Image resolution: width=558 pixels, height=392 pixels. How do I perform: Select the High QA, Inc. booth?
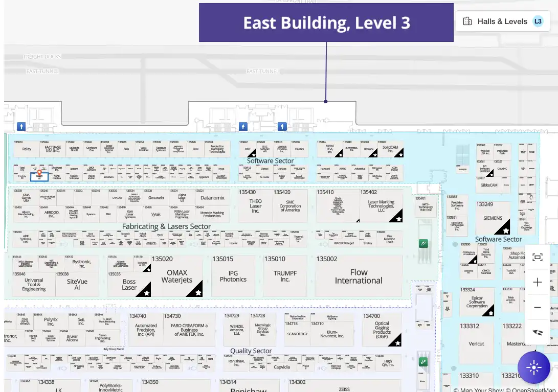[388, 363]
